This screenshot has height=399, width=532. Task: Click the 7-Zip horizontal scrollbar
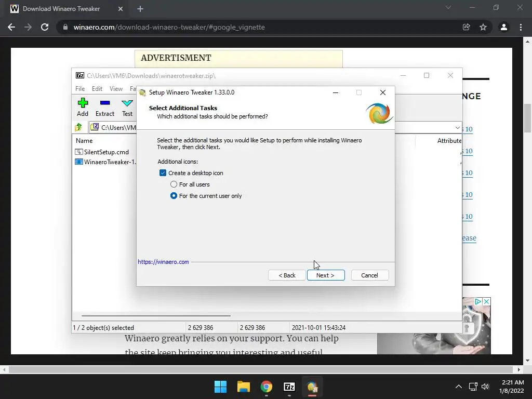tap(156, 315)
